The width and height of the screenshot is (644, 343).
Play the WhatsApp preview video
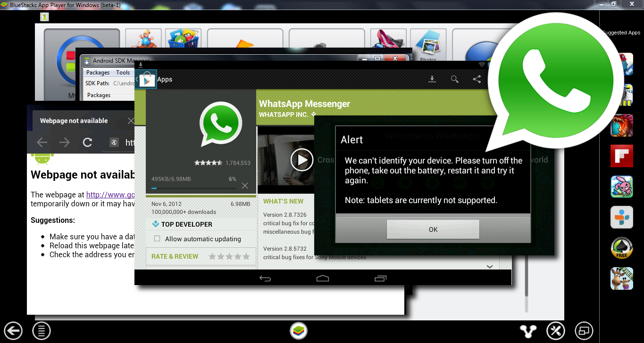302,160
